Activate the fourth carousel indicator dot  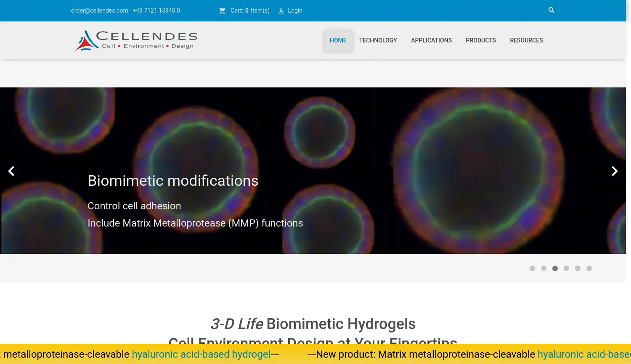[x=566, y=268]
